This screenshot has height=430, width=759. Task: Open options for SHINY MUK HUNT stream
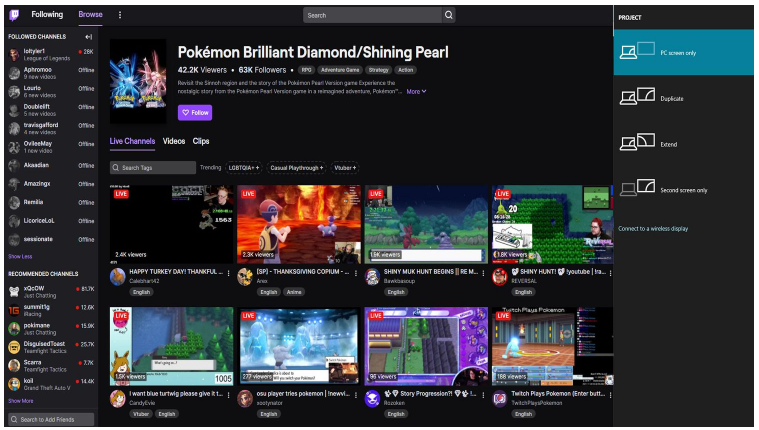click(x=483, y=273)
